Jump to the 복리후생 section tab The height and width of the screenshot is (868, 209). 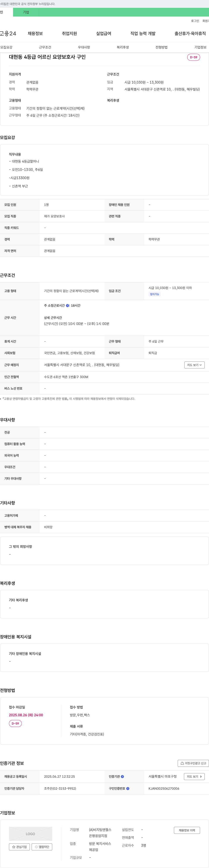[123, 47]
